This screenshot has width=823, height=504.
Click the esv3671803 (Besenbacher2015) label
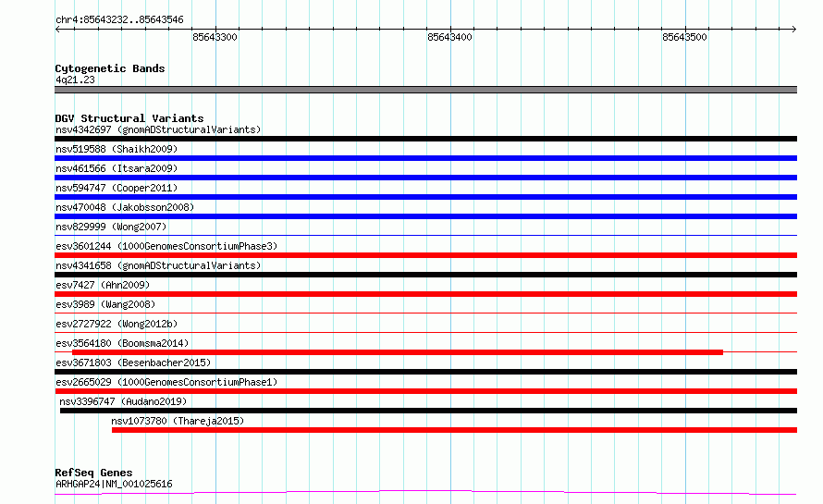tap(133, 363)
